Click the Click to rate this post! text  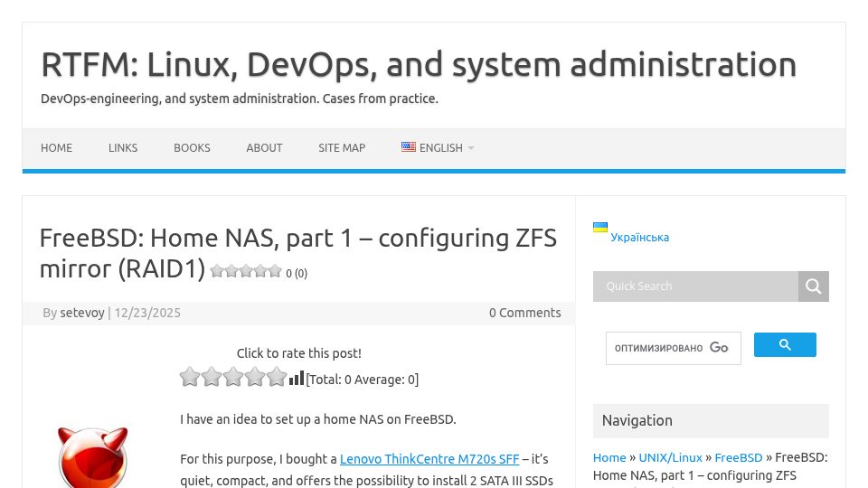click(x=299, y=353)
